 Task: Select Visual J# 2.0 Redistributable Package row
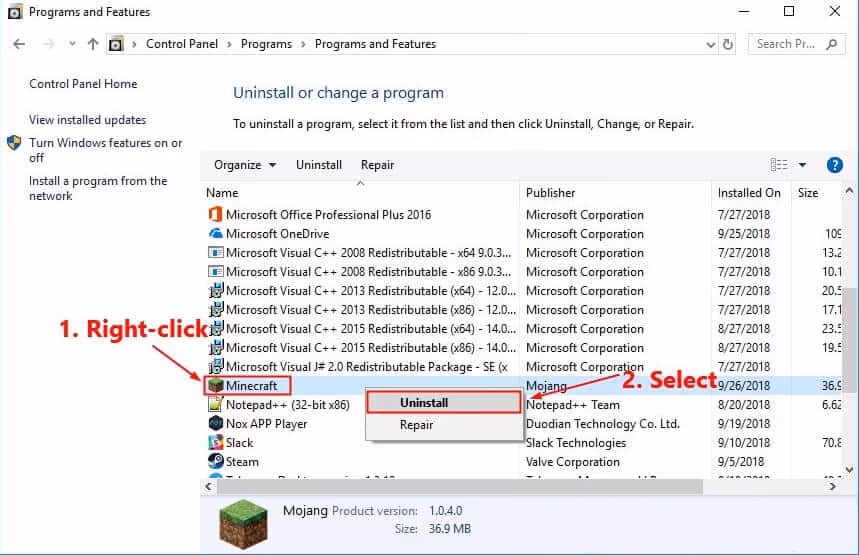click(523, 367)
